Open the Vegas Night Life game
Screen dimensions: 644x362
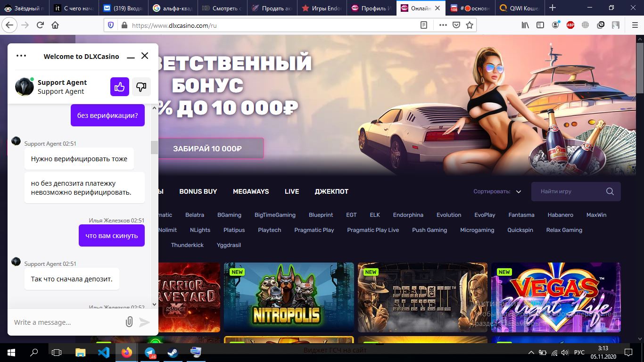point(556,297)
